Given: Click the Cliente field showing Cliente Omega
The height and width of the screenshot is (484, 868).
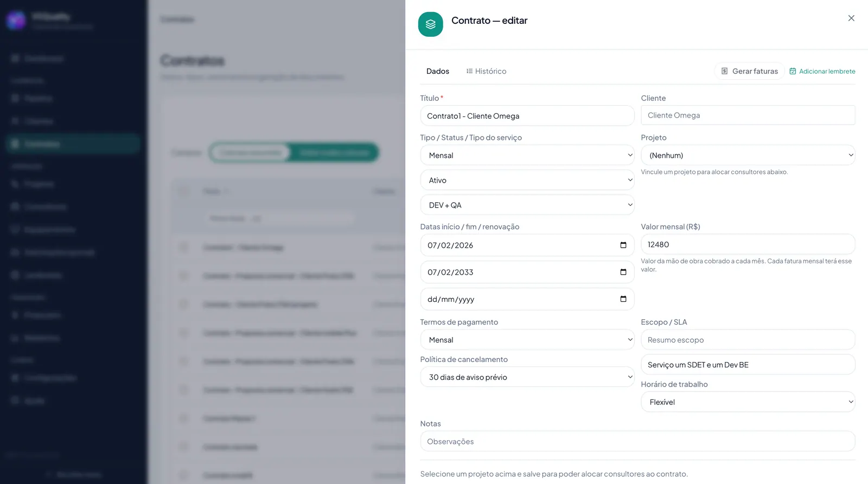Looking at the screenshot, I should [748, 115].
